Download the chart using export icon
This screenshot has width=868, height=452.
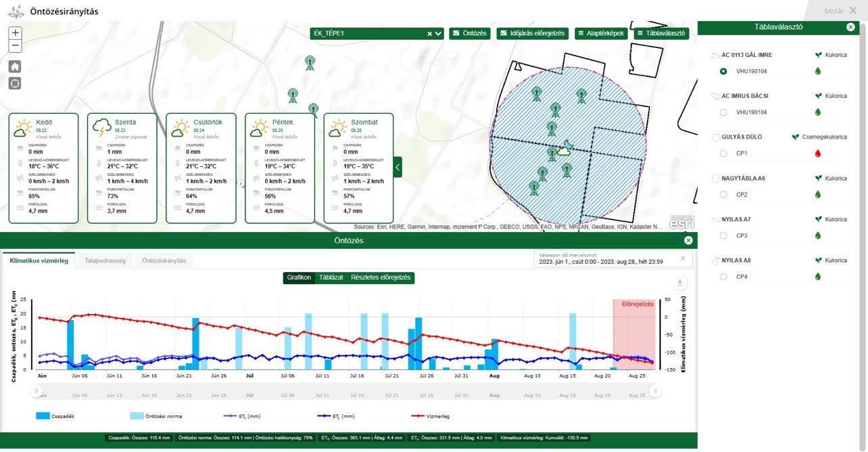tap(681, 283)
